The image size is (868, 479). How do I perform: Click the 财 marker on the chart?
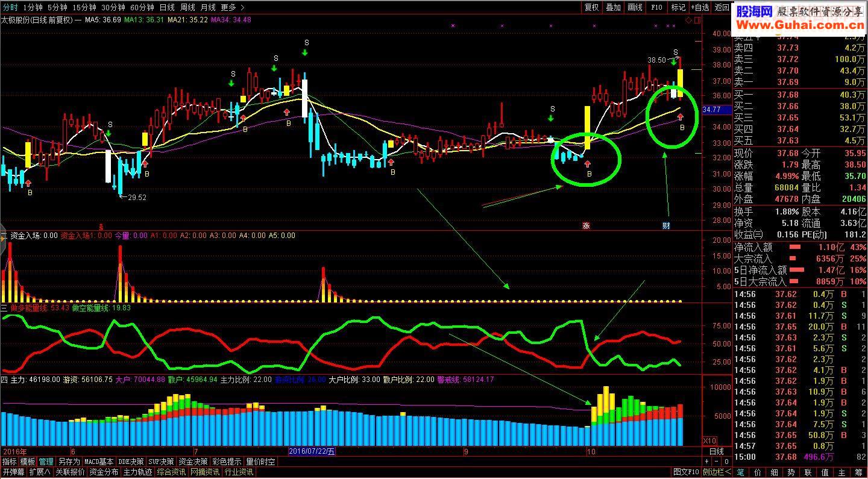click(666, 226)
